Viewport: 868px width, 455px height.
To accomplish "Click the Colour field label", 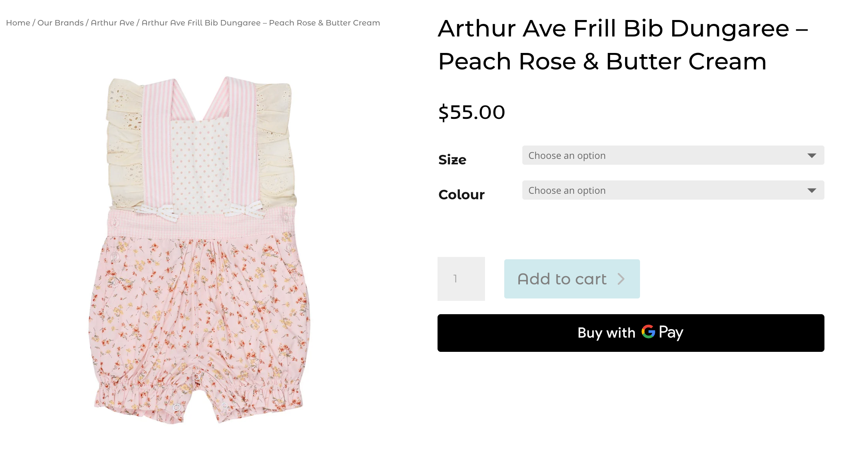I will pos(461,195).
